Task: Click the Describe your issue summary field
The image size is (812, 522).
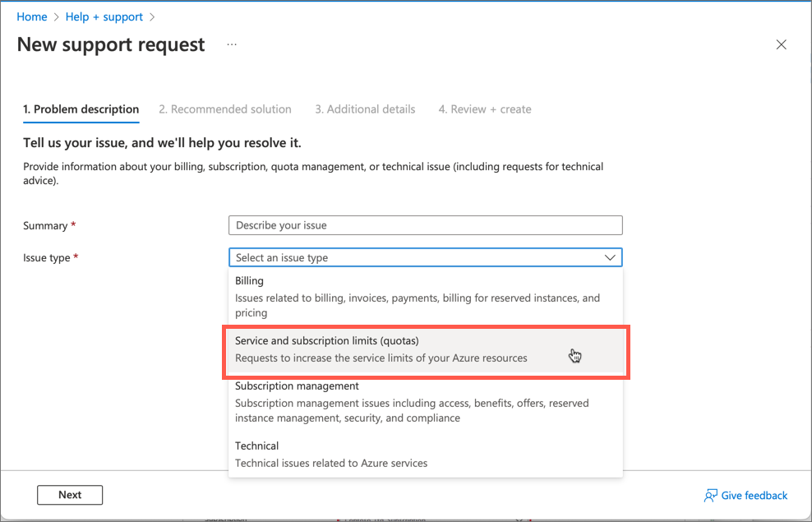Action: [x=425, y=225]
